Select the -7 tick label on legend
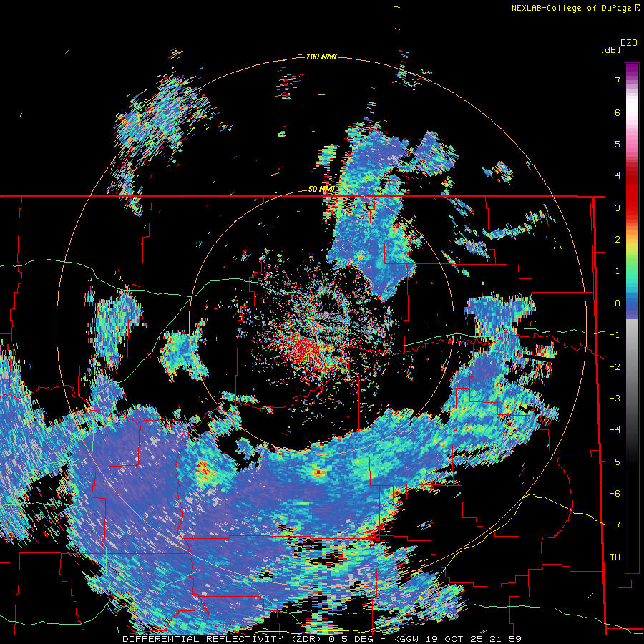The height and width of the screenshot is (644, 644). click(614, 525)
